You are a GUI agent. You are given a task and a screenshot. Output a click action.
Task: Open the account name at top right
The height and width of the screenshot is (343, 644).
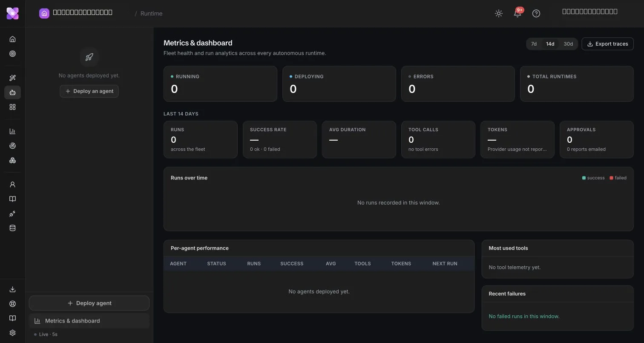[590, 12]
